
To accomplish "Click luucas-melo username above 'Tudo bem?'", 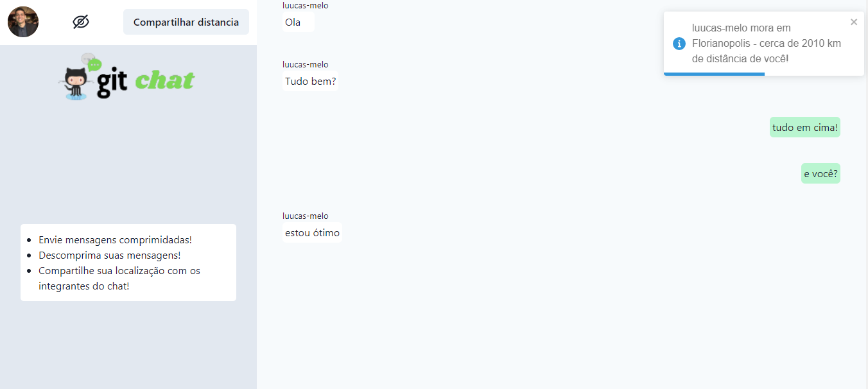I will (x=305, y=64).
